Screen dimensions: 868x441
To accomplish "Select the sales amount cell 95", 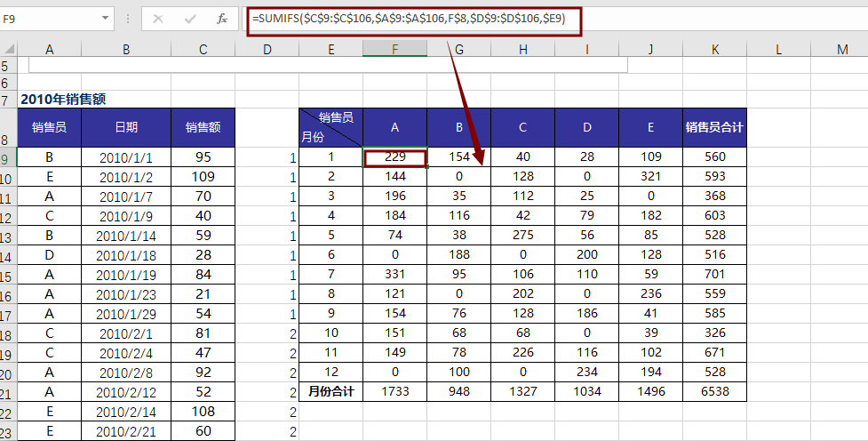I will click(203, 157).
